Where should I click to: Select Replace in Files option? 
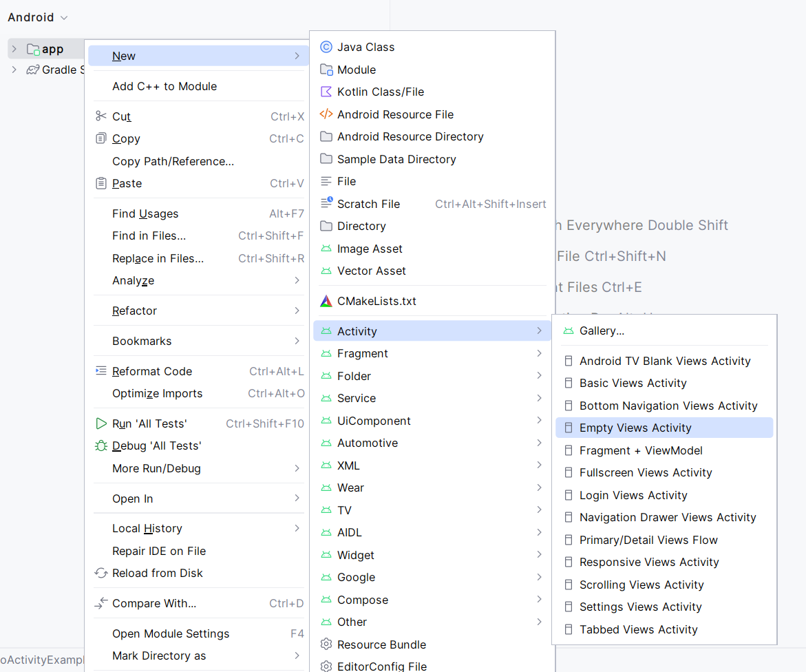coord(198,258)
